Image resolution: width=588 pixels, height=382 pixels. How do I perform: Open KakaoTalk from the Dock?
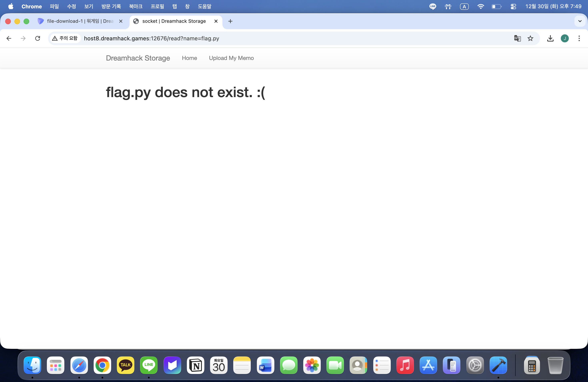126,365
